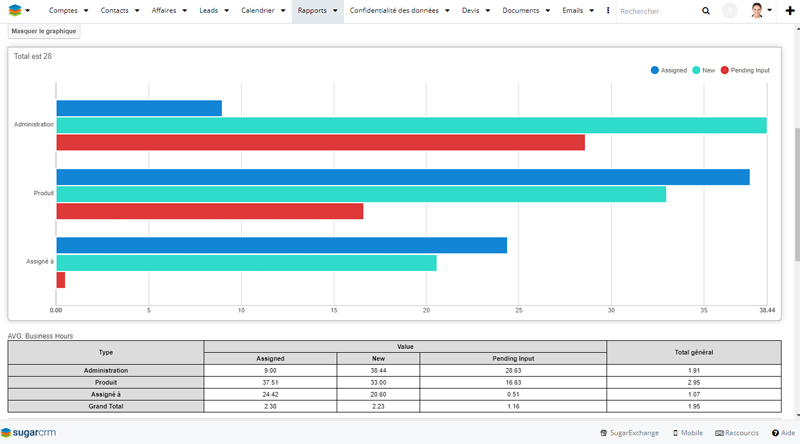Click the 24.42 cell in the table
Viewport: 800px width, 444px height.
[270, 394]
